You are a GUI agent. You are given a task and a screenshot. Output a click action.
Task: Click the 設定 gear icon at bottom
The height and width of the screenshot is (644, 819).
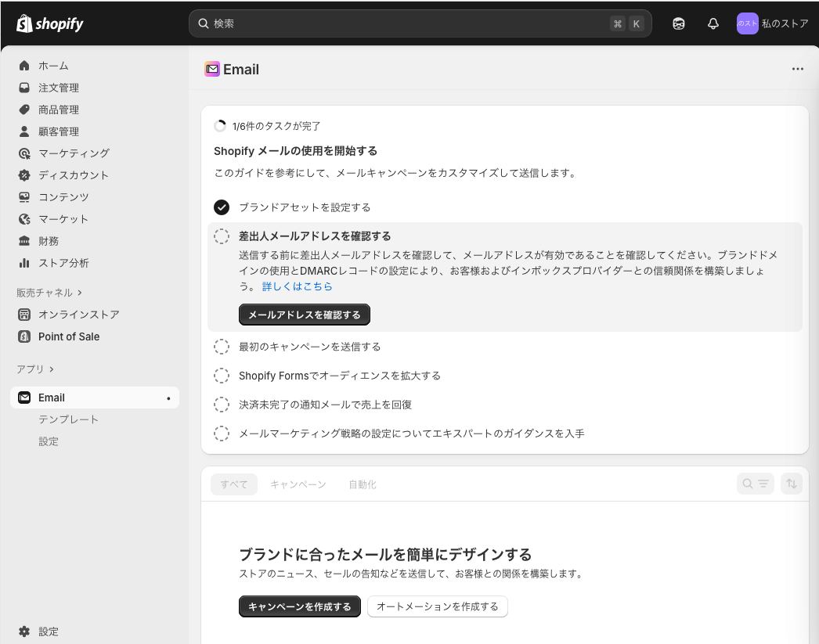point(24,631)
